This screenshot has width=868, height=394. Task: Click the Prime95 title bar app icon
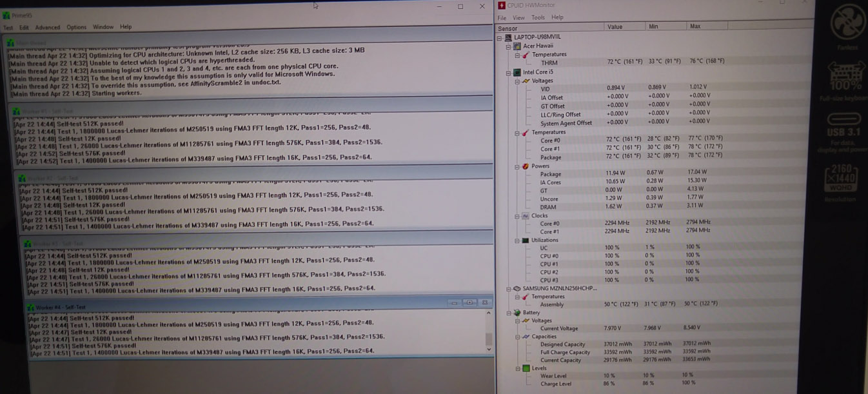[x=6, y=15]
